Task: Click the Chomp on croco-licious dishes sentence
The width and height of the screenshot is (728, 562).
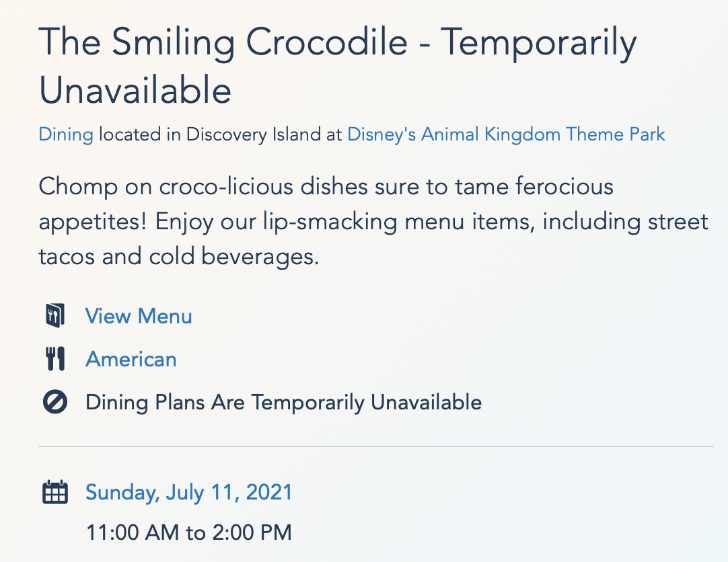Action: [326, 187]
